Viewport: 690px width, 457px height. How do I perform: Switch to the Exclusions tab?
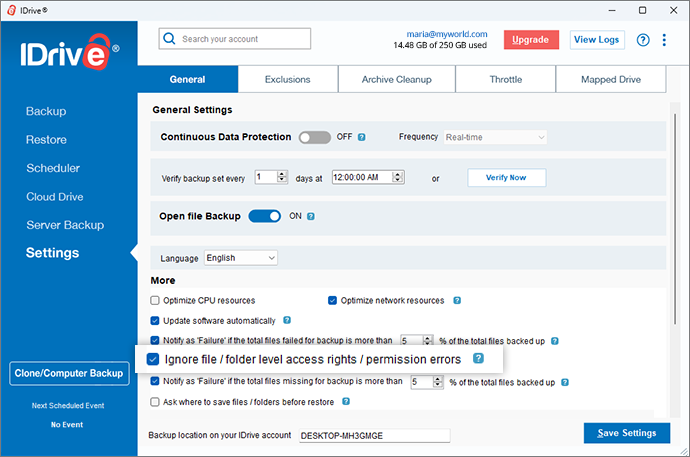[288, 79]
